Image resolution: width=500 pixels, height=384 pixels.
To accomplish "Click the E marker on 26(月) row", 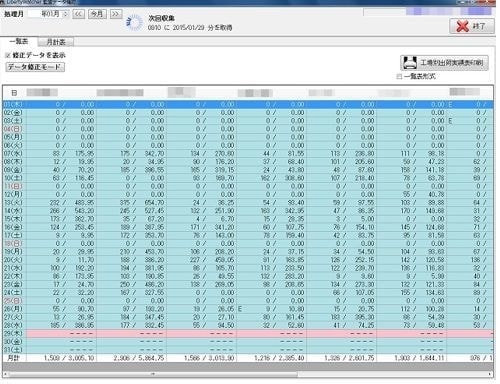I will click(240, 309).
